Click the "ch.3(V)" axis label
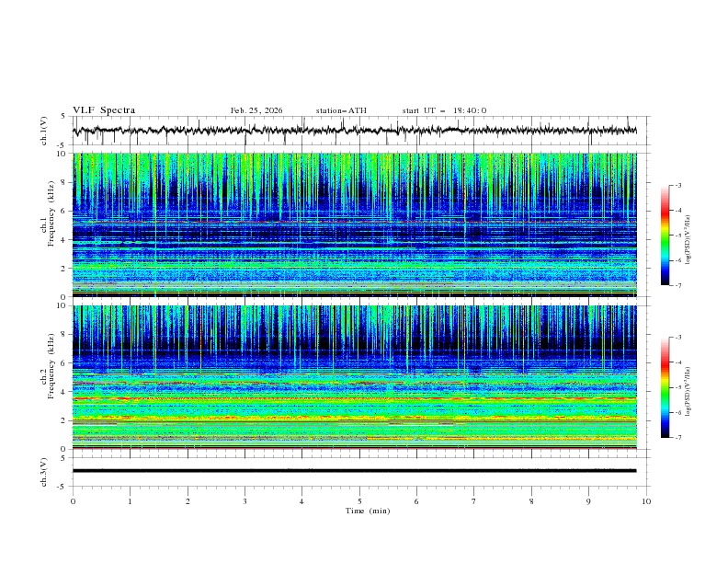 coord(43,472)
